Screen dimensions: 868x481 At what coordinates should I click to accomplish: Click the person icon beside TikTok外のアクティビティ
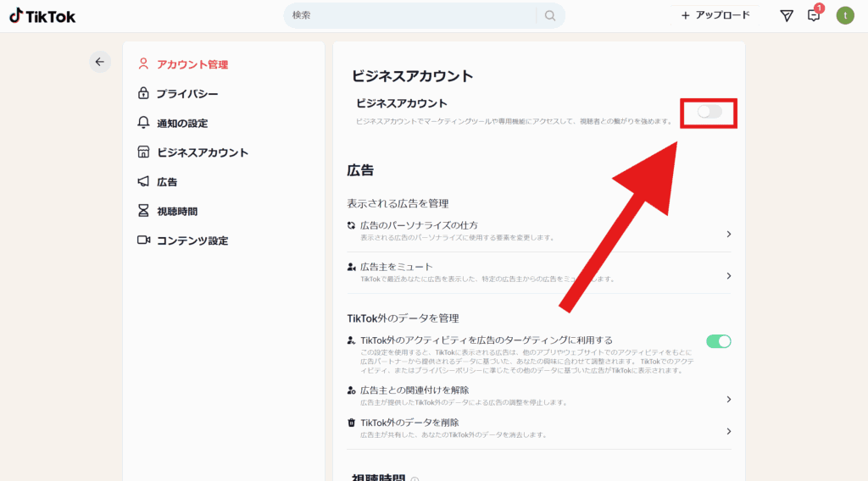[x=351, y=340]
